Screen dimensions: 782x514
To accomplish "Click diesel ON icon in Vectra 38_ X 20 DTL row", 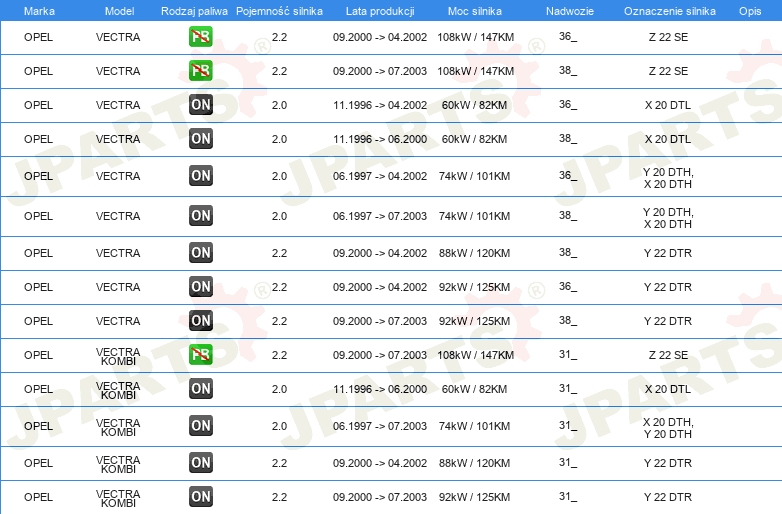I will (200, 138).
